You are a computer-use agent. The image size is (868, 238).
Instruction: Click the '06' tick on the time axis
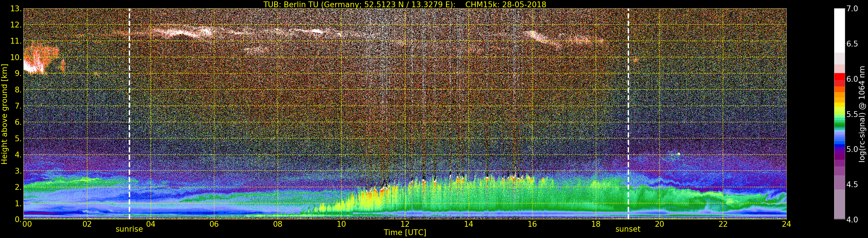tap(214, 224)
